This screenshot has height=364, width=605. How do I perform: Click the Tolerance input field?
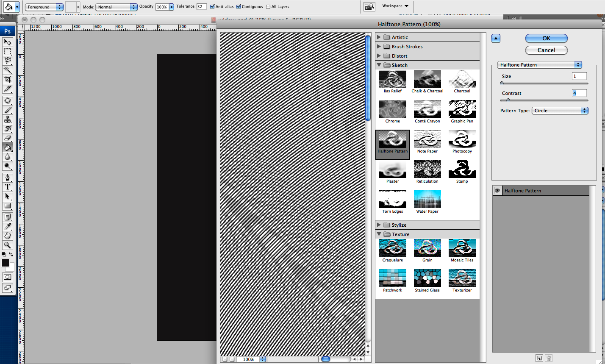pyautogui.click(x=202, y=7)
